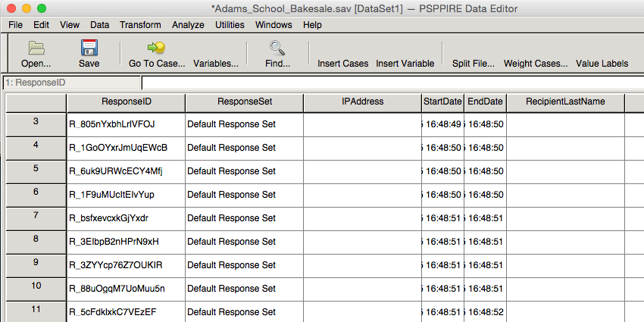644x322 pixels.
Task: Toggle Value Labels display
Action: coord(602,64)
